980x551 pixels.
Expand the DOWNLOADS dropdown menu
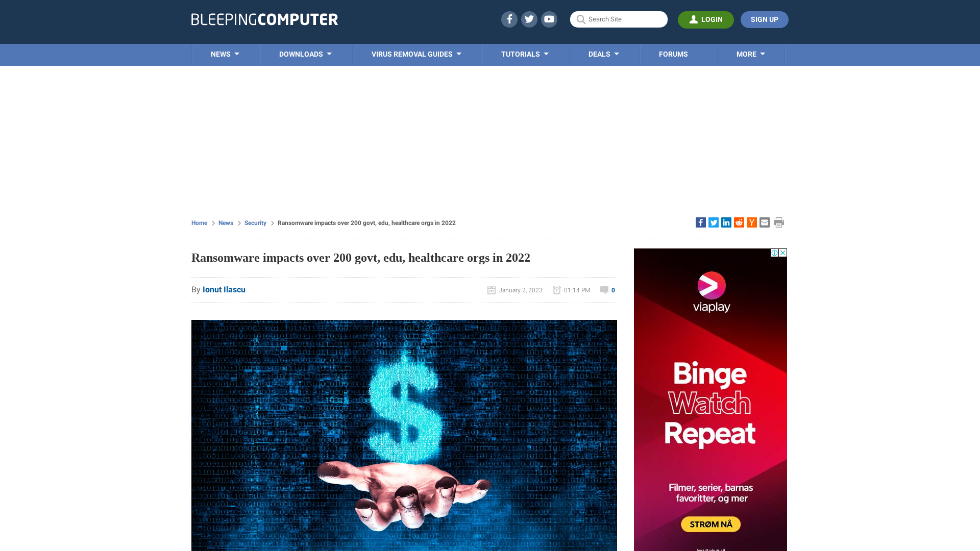click(305, 55)
